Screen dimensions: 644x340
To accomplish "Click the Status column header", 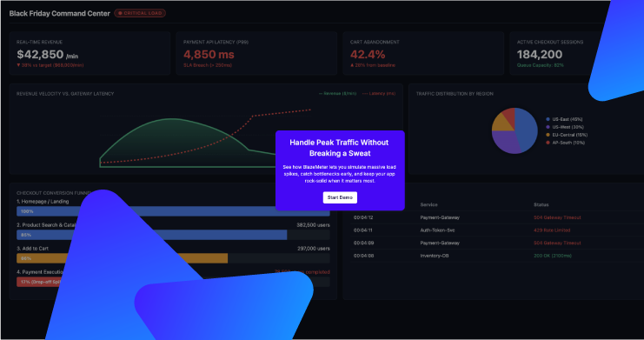I will pyautogui.click(x=541, y=204).
